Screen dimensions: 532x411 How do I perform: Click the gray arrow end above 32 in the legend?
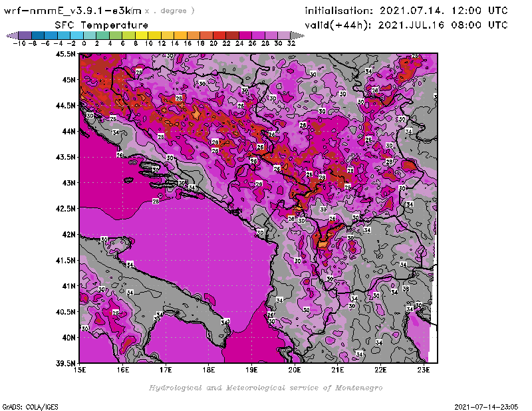click(x=297, y=35)
